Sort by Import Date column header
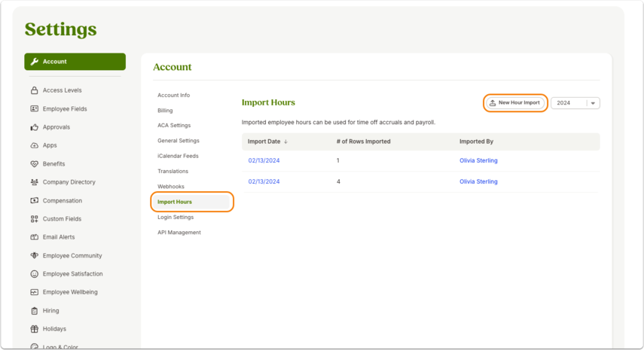The width and height of the screenshot is (644, 350). pyautogui.click(x=264, y=142)
